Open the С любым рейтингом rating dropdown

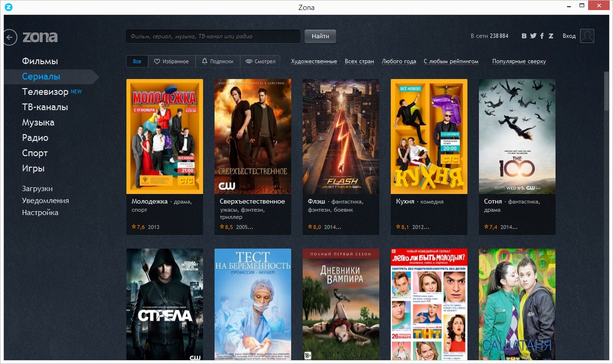[x=451, y=61]
